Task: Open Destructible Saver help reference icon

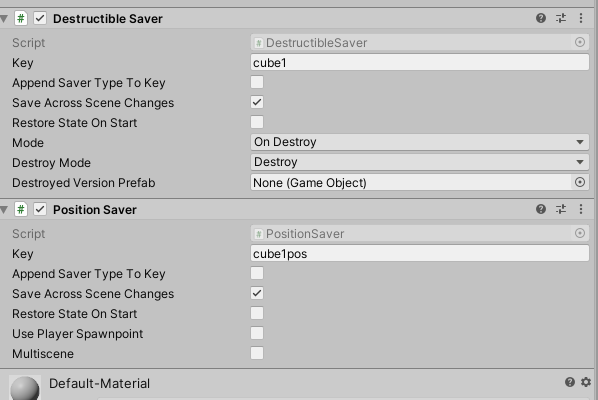Action: click(541, 18)
